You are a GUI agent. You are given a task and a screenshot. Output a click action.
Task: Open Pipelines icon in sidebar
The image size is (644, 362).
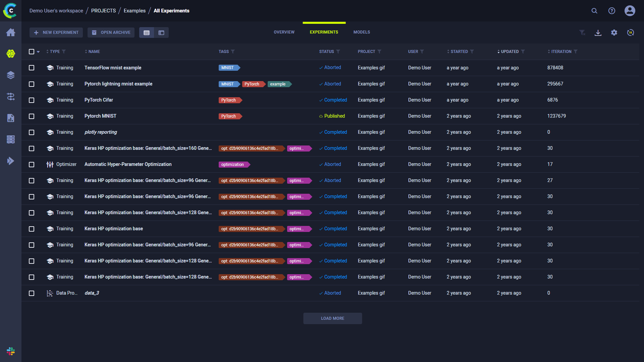11,97
